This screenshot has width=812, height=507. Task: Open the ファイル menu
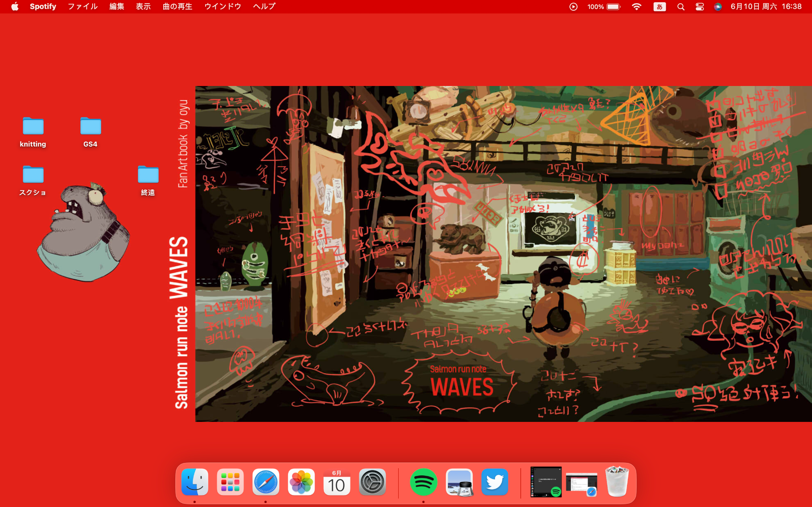click(x=83, y=6)
